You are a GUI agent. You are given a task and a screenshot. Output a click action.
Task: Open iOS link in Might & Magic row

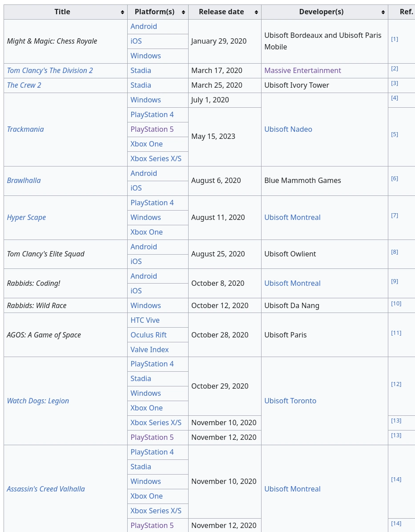136,41
